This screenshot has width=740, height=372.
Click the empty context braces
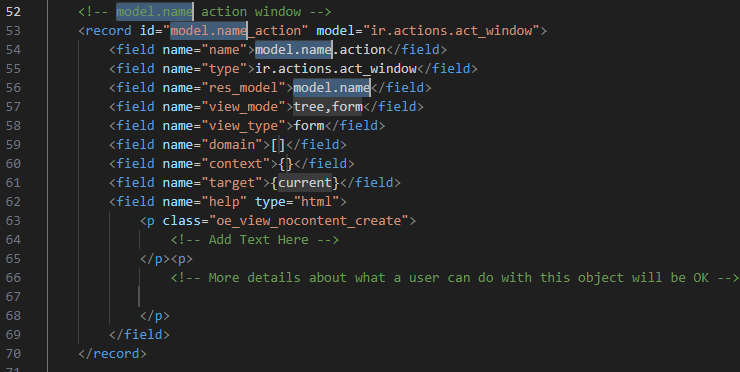point(286,163)
